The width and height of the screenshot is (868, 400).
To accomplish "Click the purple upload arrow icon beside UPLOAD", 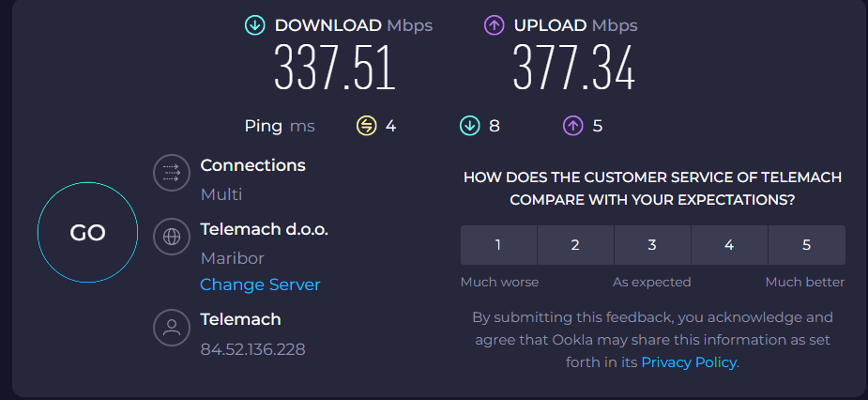I will tap(494, 25).
